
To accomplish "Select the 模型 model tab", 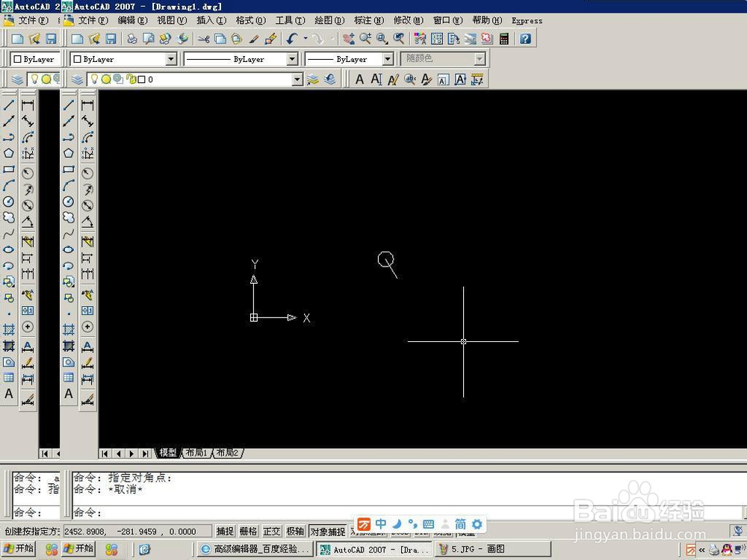I will [x=167, y=452].
